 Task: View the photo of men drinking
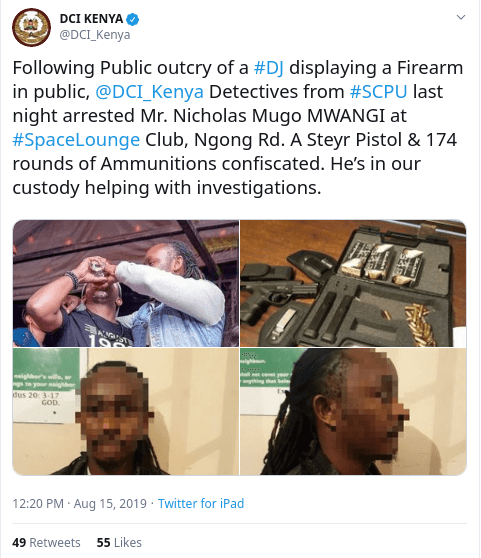126,283
